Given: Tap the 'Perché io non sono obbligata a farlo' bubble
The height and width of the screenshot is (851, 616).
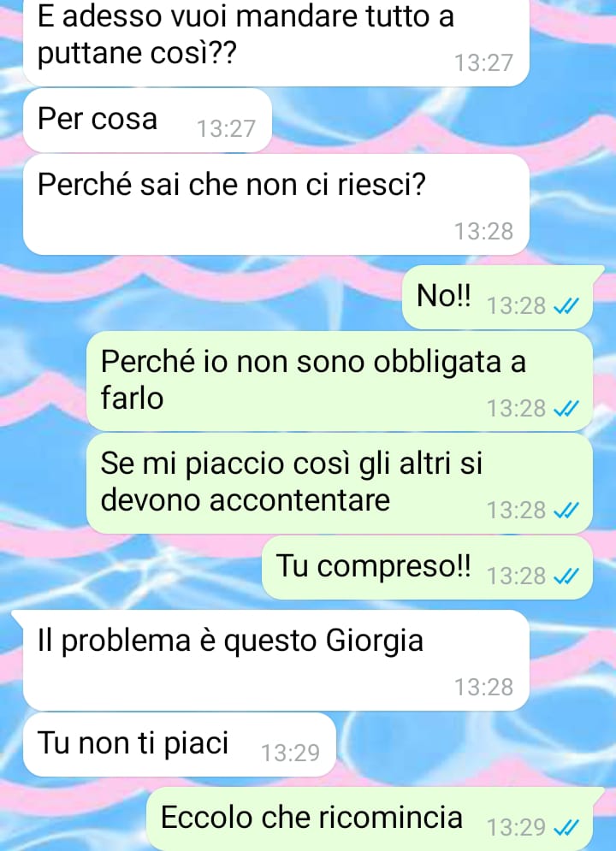Looking at the screenshot, I should tap(339, 381).
